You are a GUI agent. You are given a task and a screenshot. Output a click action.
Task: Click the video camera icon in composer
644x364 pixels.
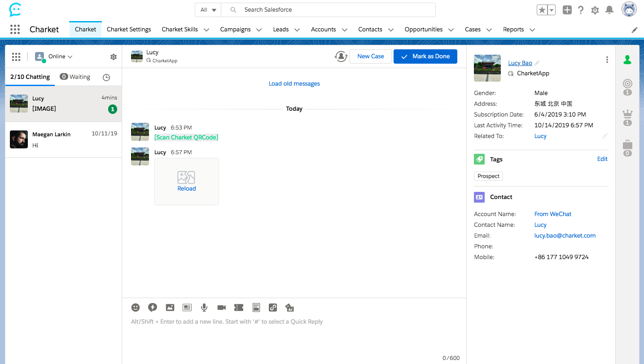click(x=221, y=308)
